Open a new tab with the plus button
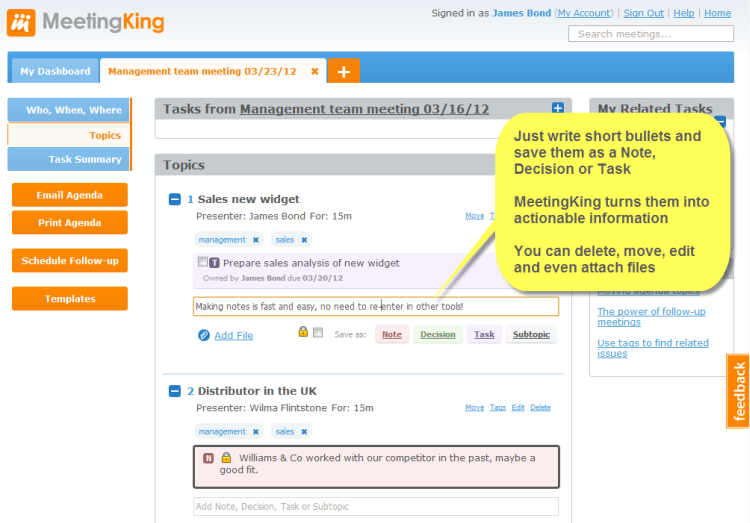This screenshot has height=523, width=750. [x=343, y=71]
